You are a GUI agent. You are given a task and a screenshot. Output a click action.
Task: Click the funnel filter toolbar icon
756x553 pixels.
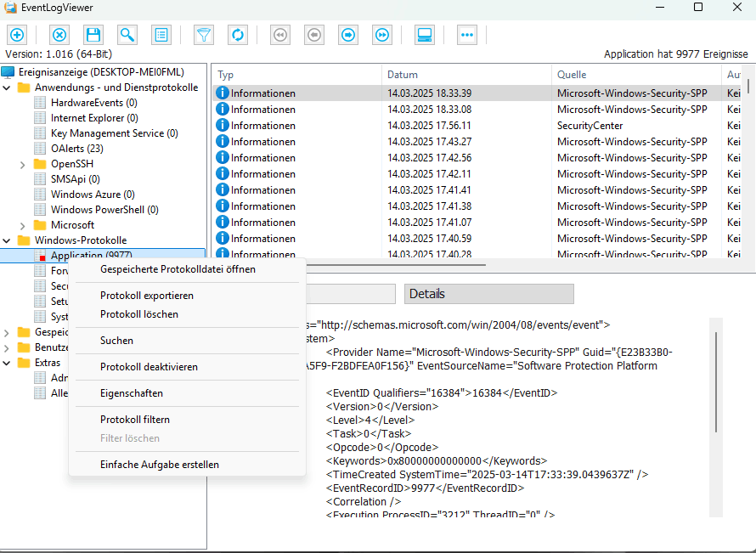click(204, 35)
